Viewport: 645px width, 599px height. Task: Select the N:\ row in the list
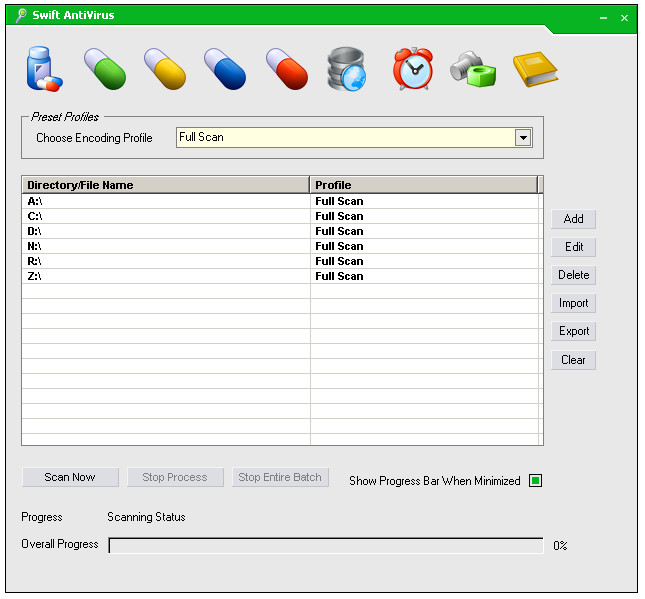pos(280,246)
